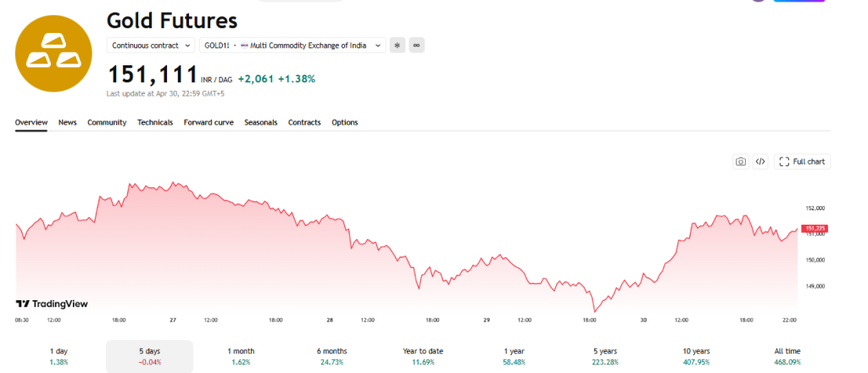Switch to the News tab

(68, 122)
